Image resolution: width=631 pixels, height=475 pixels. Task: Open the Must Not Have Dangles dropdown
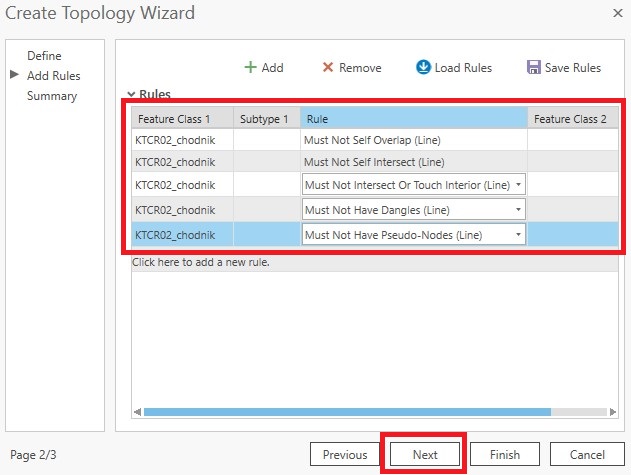click(517, 210)
